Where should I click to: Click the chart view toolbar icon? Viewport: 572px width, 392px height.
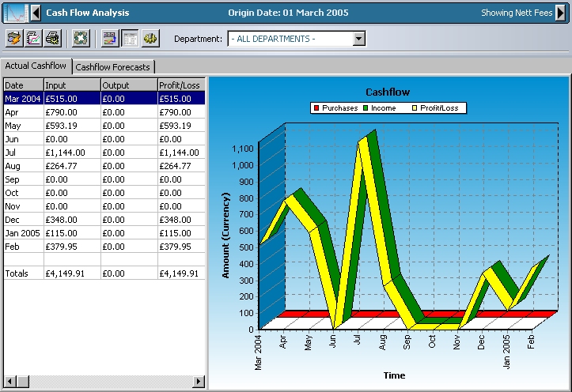pyautogui.click(x=110, y=38)
